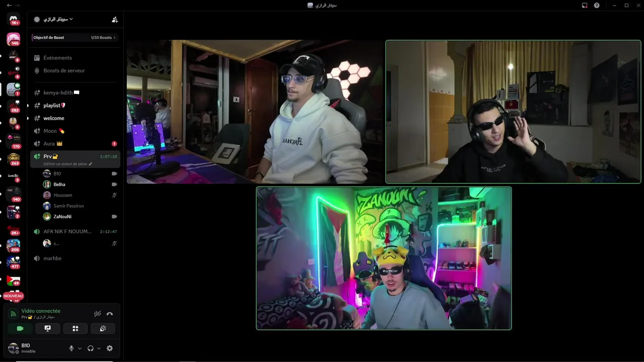This screenshot has height=362, width=644.
Task: Open Boosts de serveur
Action: (75, 71)
